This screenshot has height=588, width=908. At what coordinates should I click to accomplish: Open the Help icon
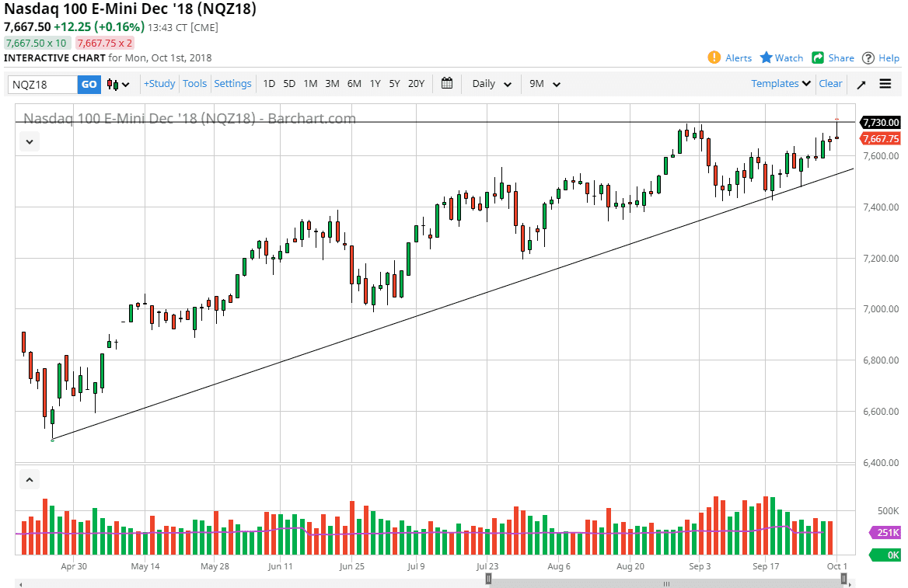870,57
